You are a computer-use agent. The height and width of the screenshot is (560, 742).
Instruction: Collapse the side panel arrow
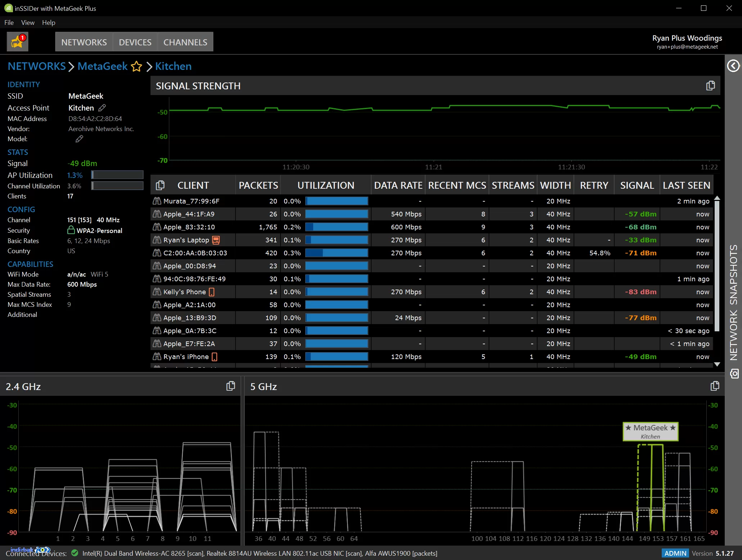point(733,66)
